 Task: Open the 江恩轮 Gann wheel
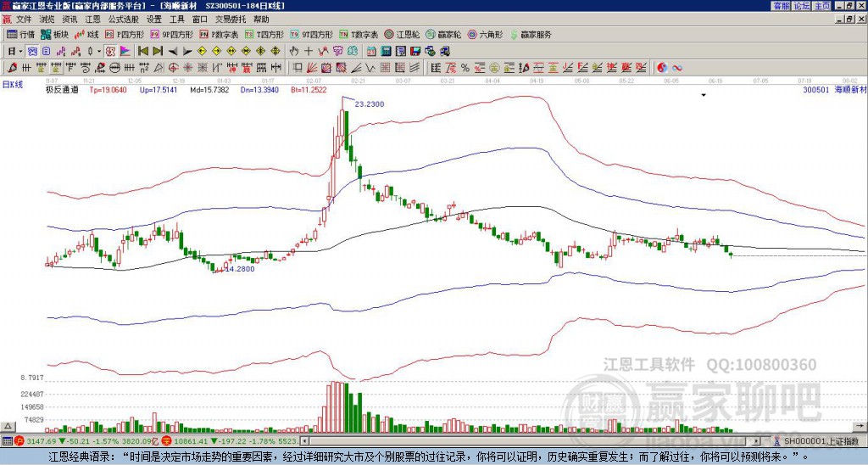tap(402, 34)
